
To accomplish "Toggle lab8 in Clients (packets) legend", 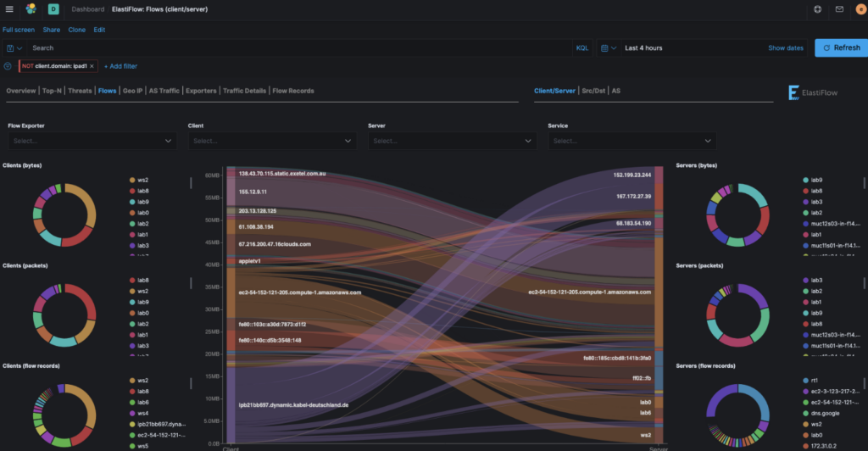I will click(x=139, y=280).
